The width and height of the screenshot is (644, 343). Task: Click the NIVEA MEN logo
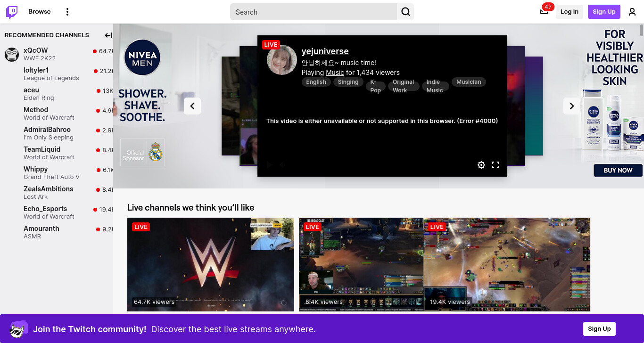(142, 57)
